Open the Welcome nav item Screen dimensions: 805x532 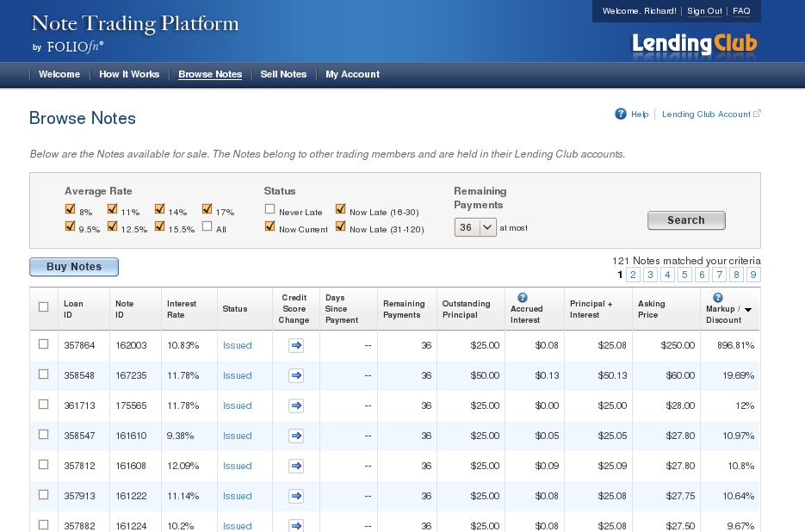[59, 74]
